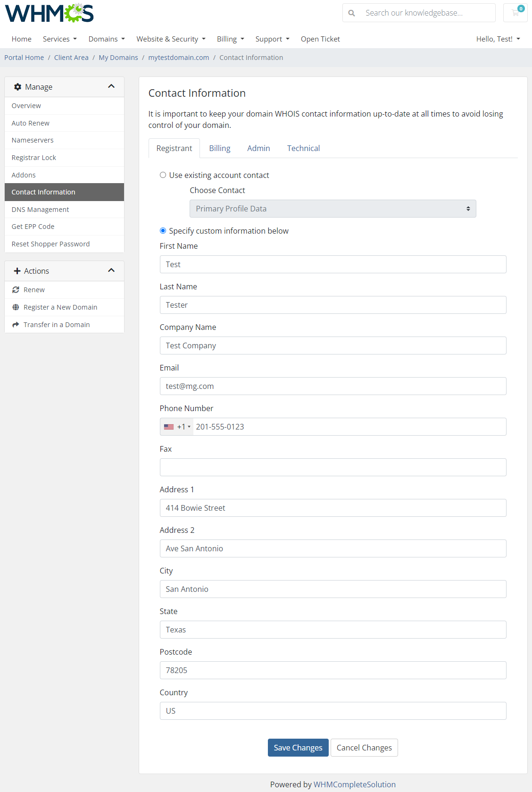Click the search magnifier icon
This screenshot has width=532, height=792.
click(351, 13)
